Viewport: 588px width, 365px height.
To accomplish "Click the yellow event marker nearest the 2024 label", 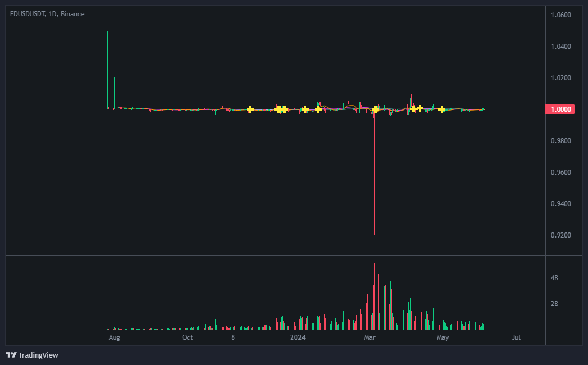I will tap(305, 109).
